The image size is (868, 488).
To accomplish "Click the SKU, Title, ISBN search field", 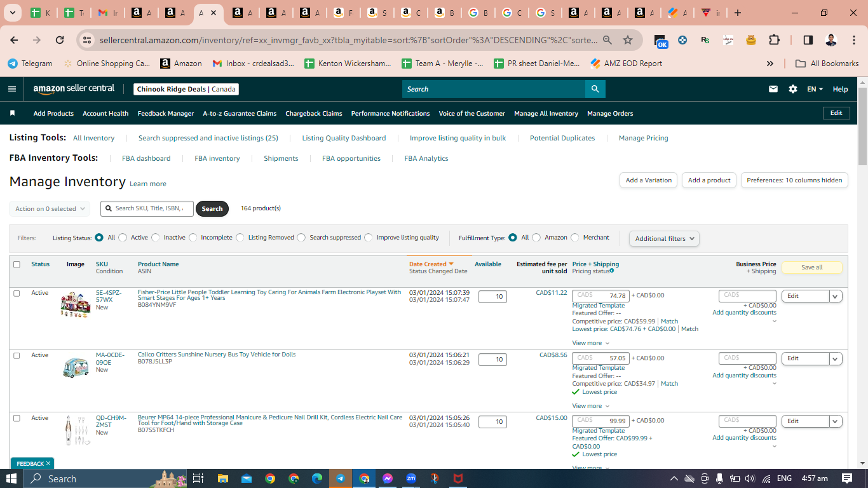I will pos(147,208).
